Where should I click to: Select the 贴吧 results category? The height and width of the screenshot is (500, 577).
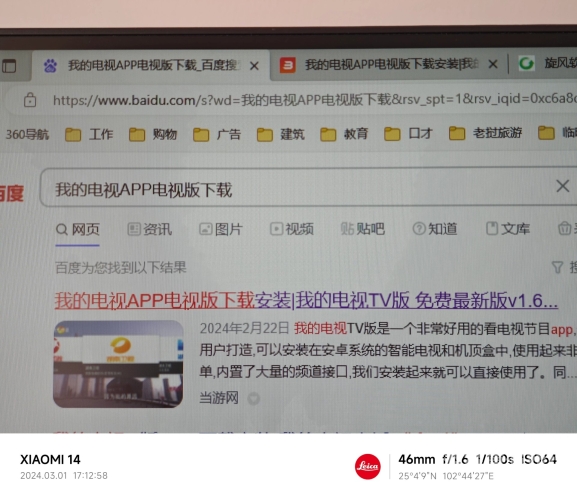pyautogui.click(x=362, y=228)
